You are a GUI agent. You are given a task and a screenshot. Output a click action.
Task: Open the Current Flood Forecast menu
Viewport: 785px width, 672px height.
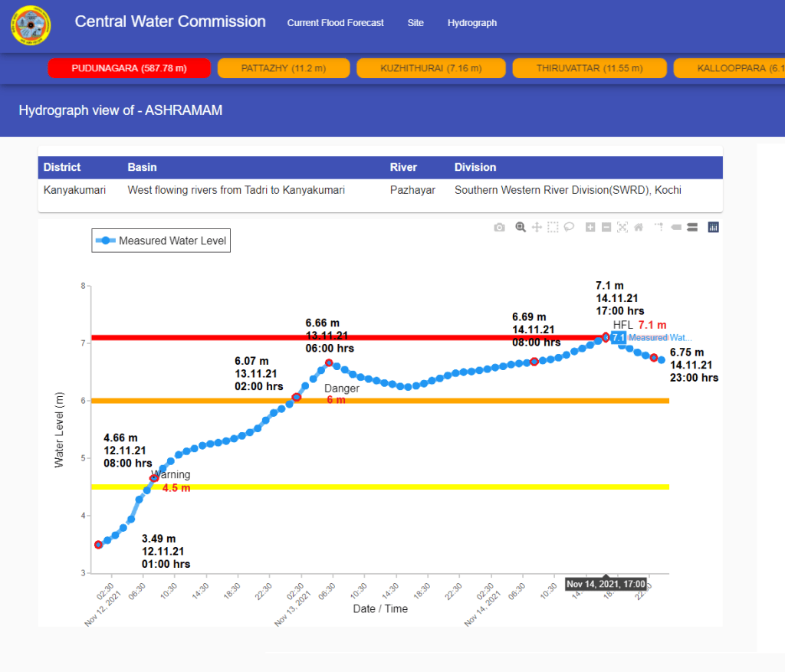coord(335,23)
